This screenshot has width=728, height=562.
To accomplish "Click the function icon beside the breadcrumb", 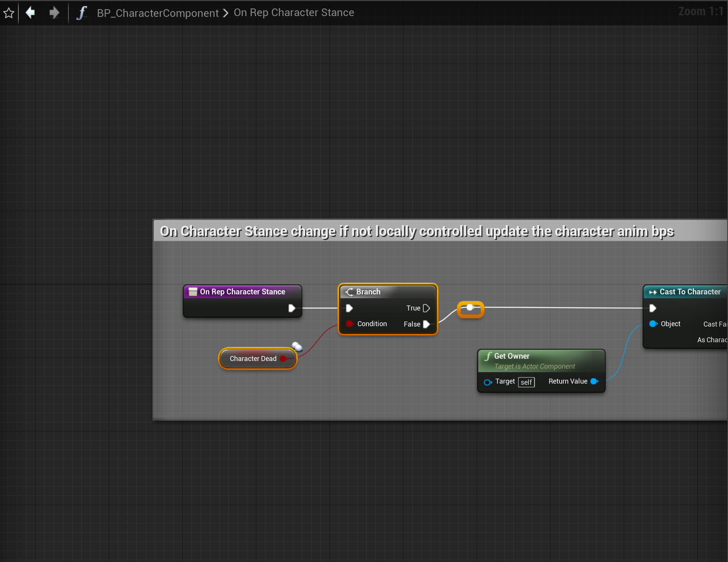I will 81,13.
